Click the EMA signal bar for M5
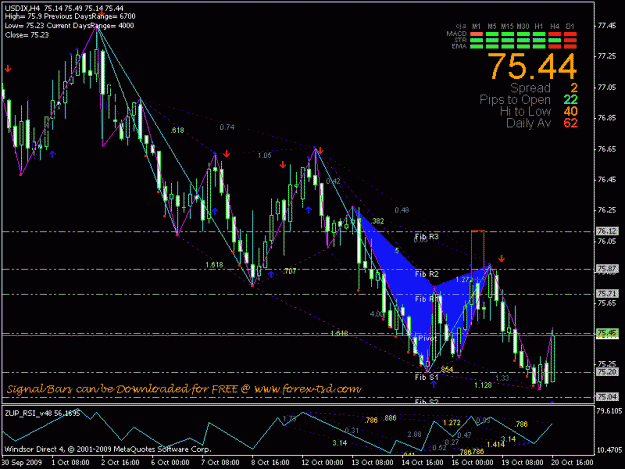 point(492,46)
